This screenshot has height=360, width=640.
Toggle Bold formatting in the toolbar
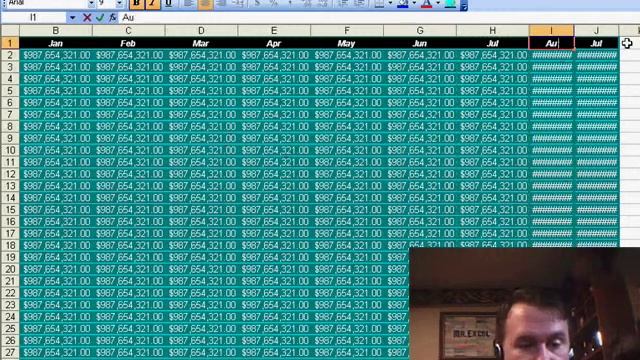pyautogui.click(x=137, y=3)
